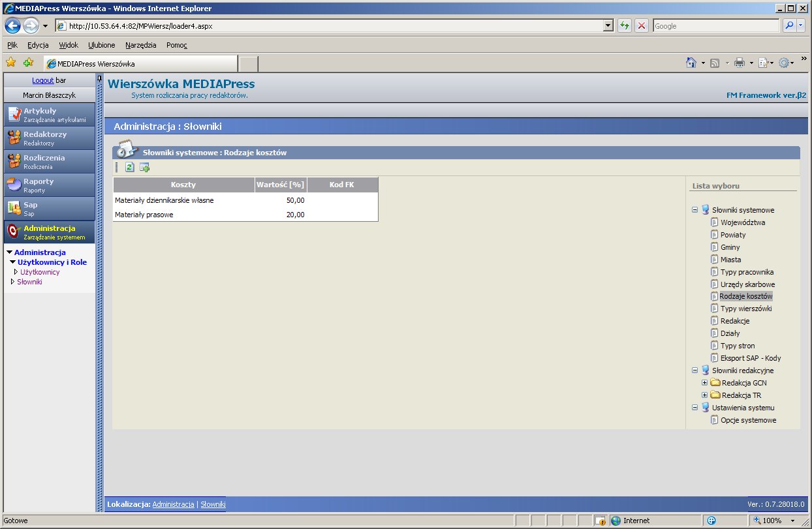The image size is (812, 529).
Task: Select Powiaty dictionary
Action: 733,235
